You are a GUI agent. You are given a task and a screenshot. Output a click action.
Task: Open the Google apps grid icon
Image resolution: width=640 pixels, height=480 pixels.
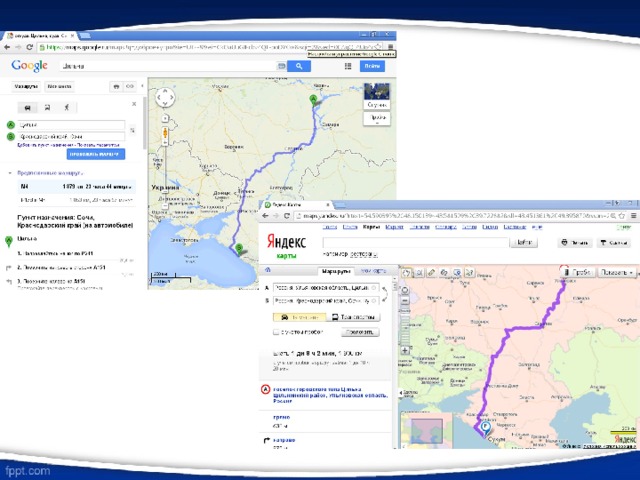(x=347, y=66)
